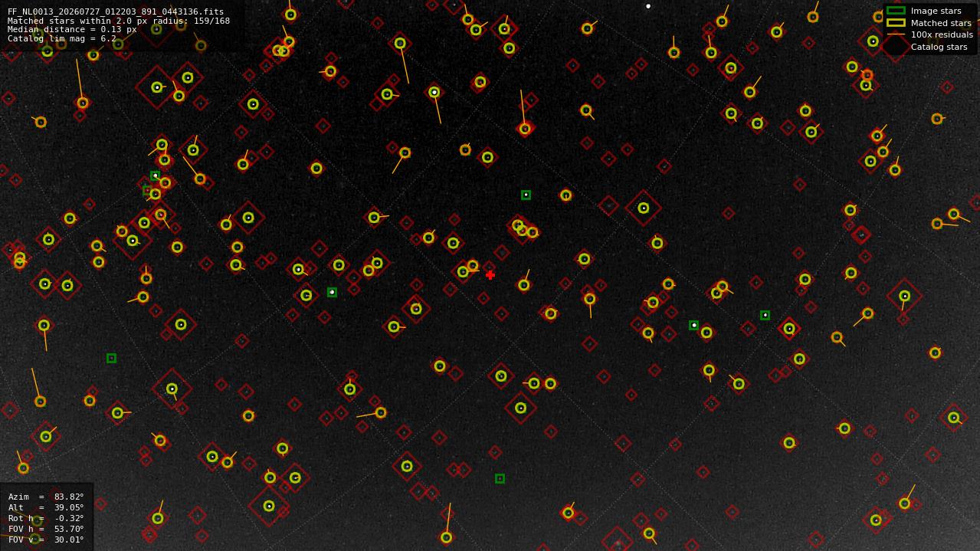980x551 pixels.
Task: Click the yellow square beside Matched stars legend
Action: click(x=896, y=23)
